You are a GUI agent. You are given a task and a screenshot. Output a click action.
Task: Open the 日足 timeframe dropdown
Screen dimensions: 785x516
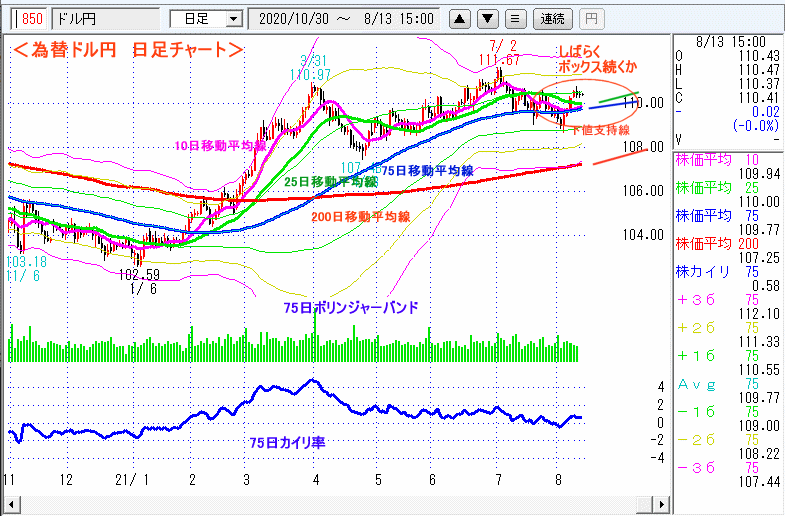coord(206,19)
